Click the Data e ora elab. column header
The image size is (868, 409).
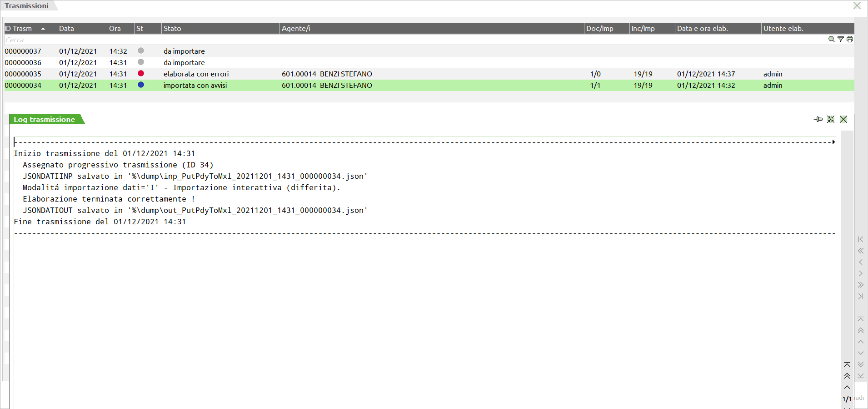click(x=703, y=28)
